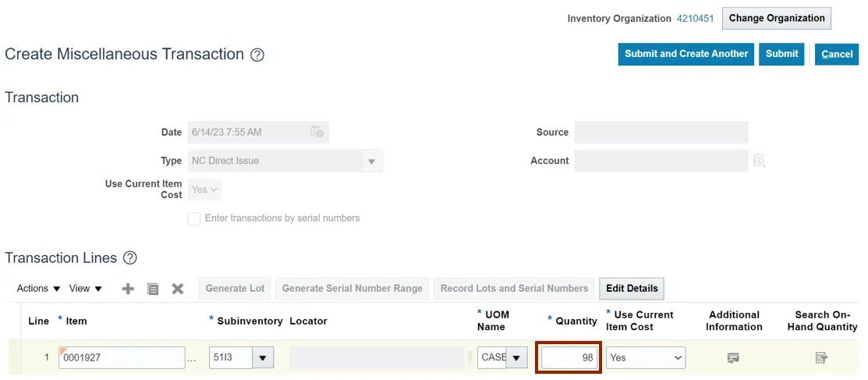Click the Change Organization button

pyautogui.click(x=777, y=19)
